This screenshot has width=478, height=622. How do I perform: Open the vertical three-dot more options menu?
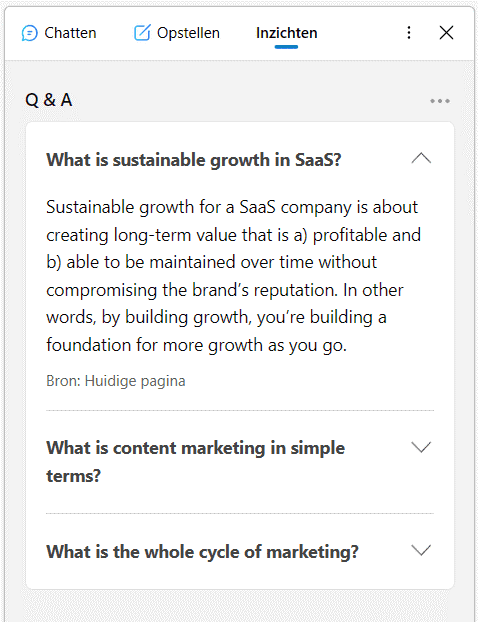[409, 33]
